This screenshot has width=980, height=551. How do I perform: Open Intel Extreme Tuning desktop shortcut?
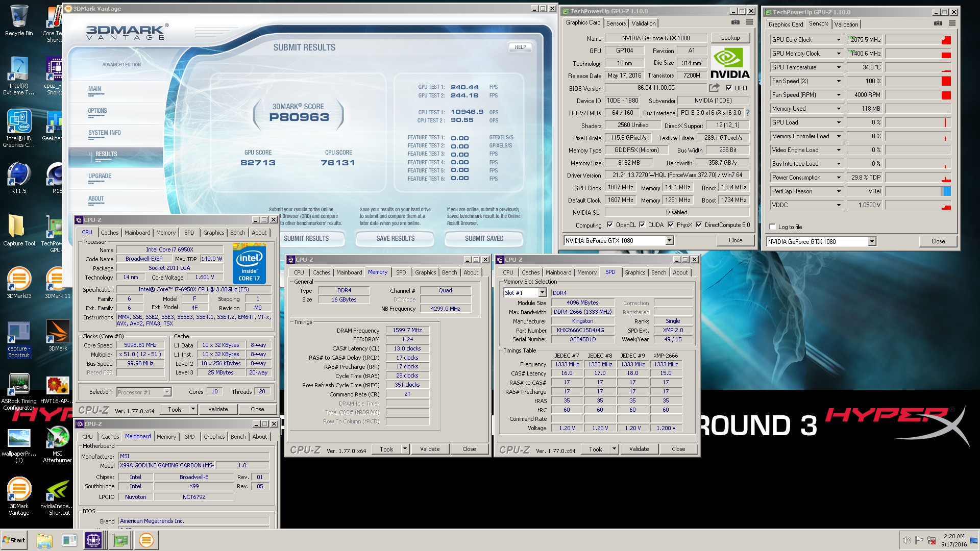(x=19, y=76)
